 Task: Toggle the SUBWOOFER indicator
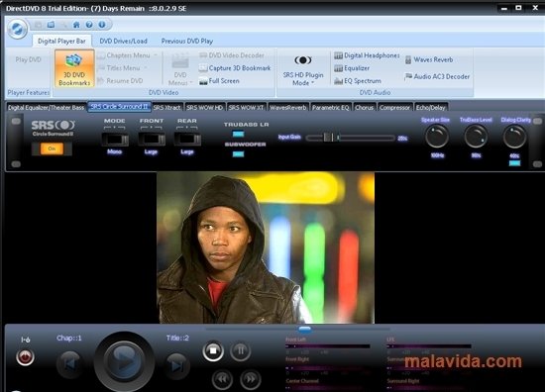pos(238,153)
